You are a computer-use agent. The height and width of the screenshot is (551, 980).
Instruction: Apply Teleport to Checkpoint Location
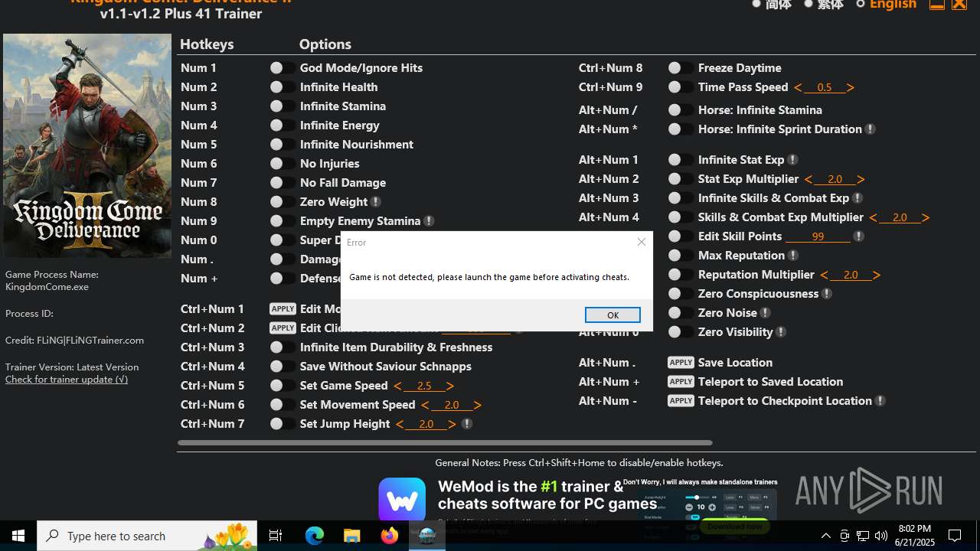681,401
